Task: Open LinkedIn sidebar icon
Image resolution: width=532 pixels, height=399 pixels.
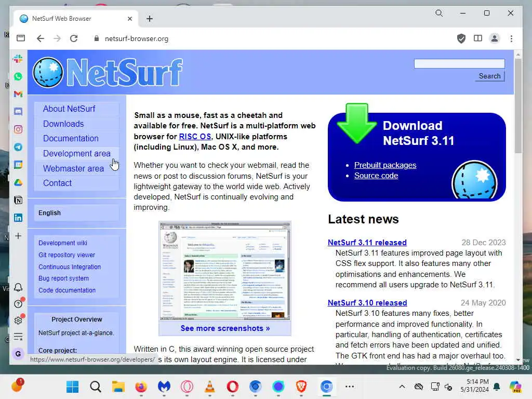Action: point(18,218)
